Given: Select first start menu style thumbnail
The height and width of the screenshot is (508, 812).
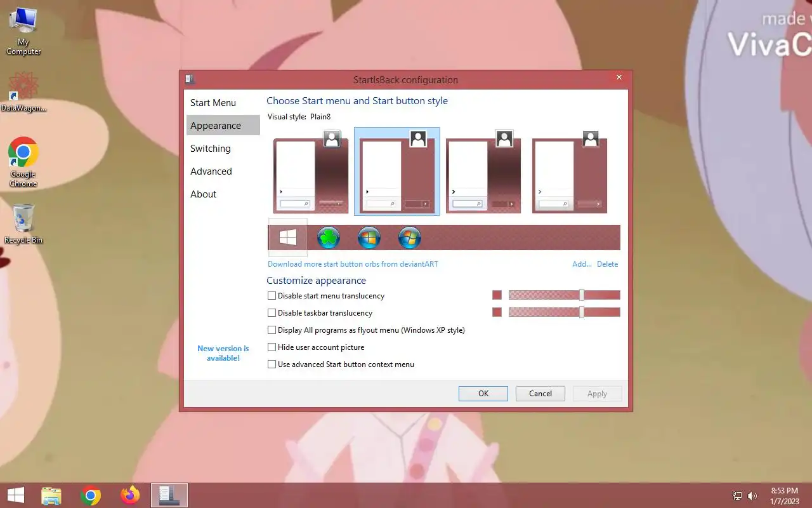Looking at the screenshot, I should click(x=311, y=171).
